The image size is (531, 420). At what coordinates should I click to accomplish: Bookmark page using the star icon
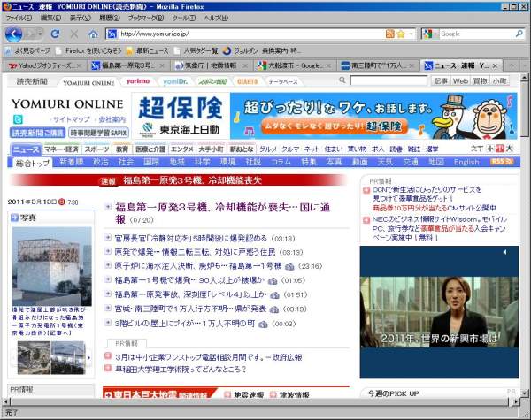pyautogui.click(x=400, y=34)
